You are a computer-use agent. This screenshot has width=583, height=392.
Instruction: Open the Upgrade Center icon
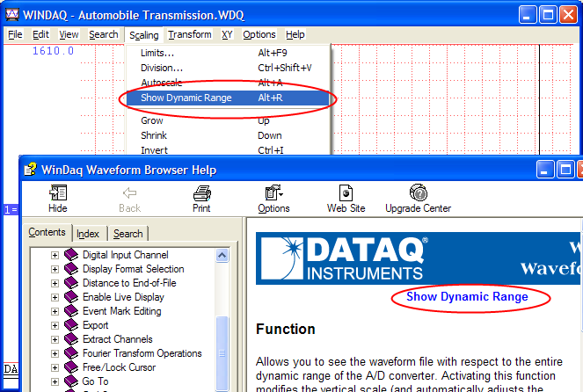coord(419,192)
